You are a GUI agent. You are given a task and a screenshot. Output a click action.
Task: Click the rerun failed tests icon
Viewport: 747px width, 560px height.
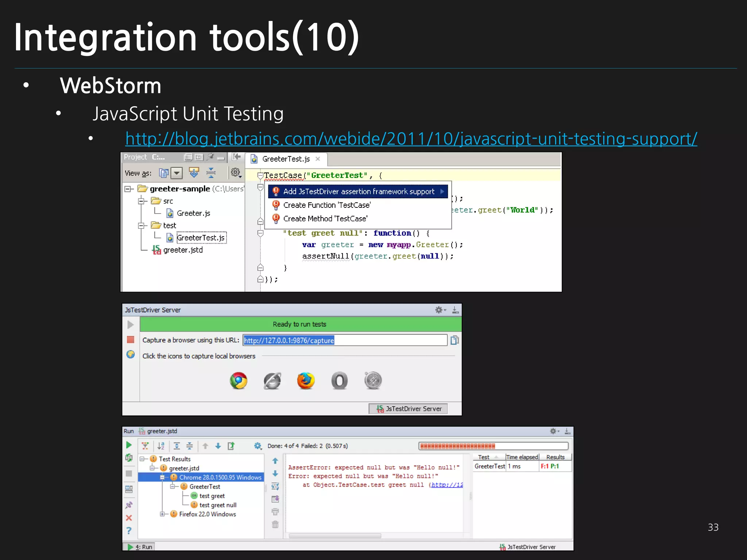tap(129, 458)
